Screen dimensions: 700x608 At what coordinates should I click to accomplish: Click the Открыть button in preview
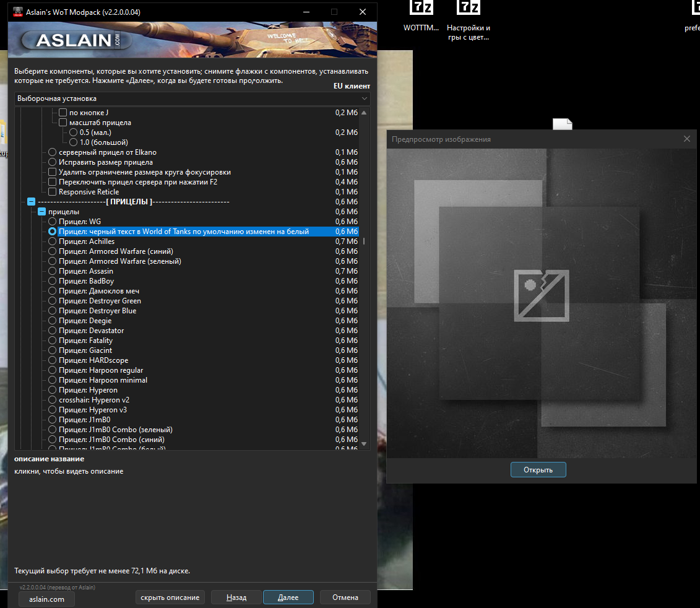pyautogui.click(x=538, y=469)
